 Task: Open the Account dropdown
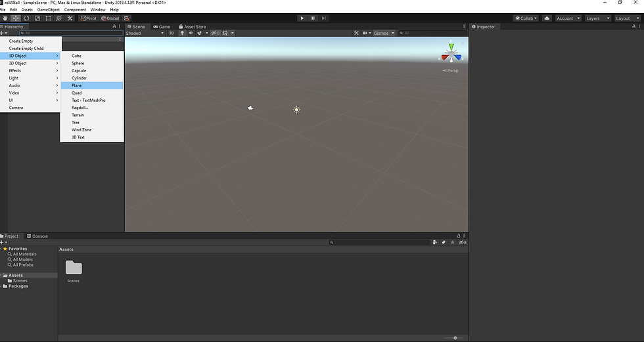point(568,18)
